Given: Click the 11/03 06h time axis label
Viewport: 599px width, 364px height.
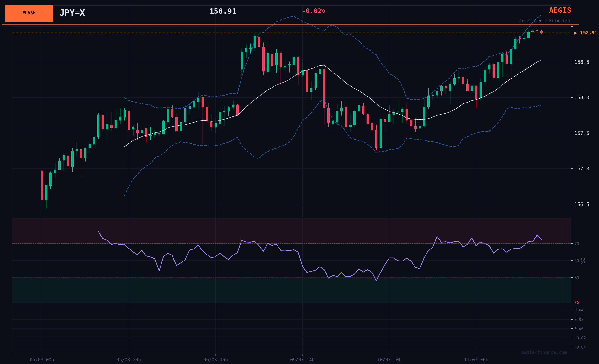Looking at the screenshot, I should coord(476,360).
